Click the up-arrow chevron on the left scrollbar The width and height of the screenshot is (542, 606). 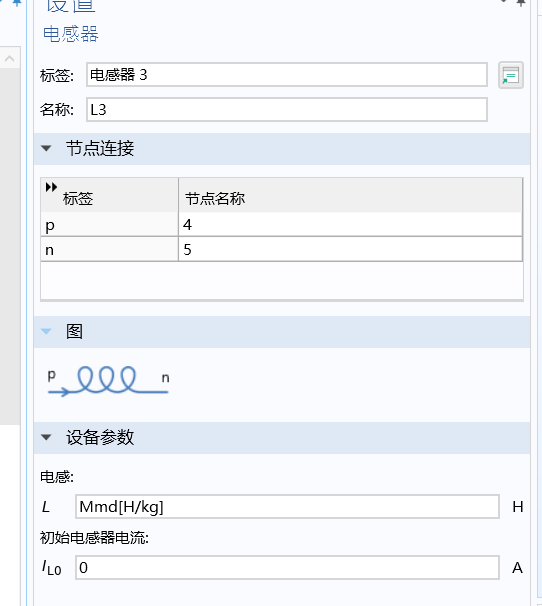[10, 59]
